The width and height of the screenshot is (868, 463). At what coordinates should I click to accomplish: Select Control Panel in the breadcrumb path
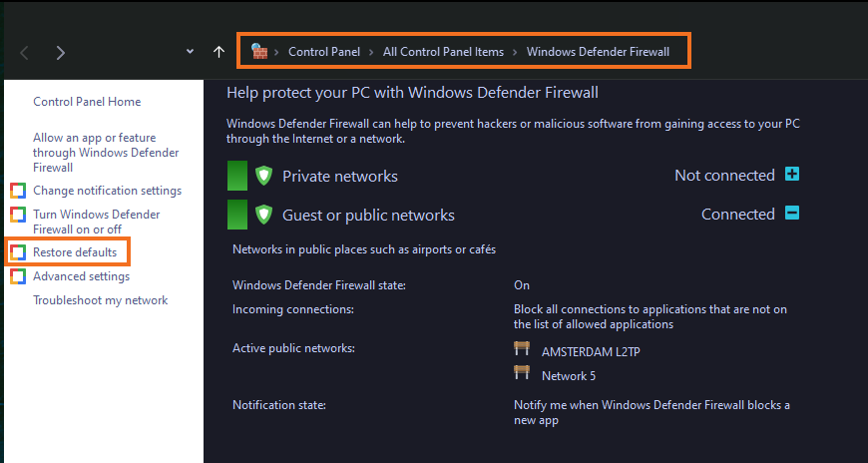[x=324, y=52]
